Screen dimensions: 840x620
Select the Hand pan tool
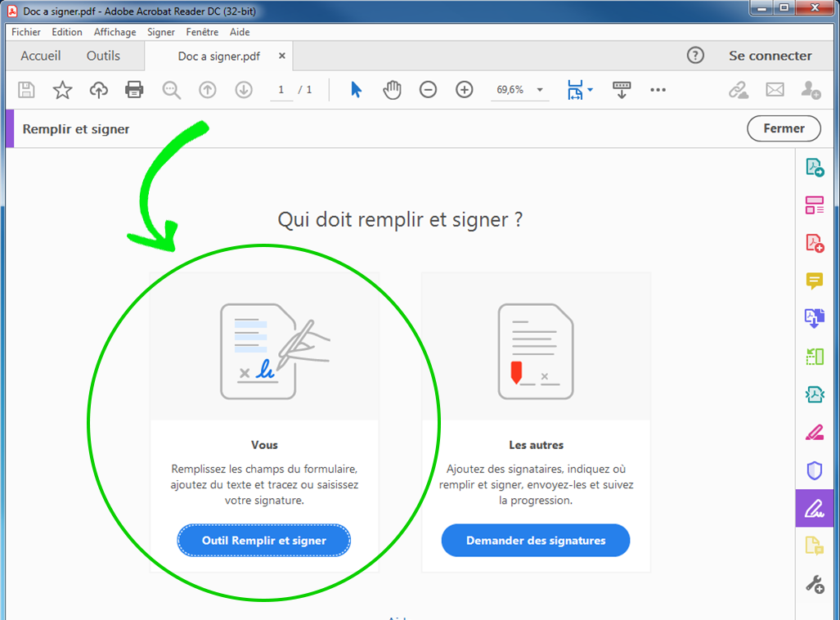pyautogui.click(x=392, y=89)
